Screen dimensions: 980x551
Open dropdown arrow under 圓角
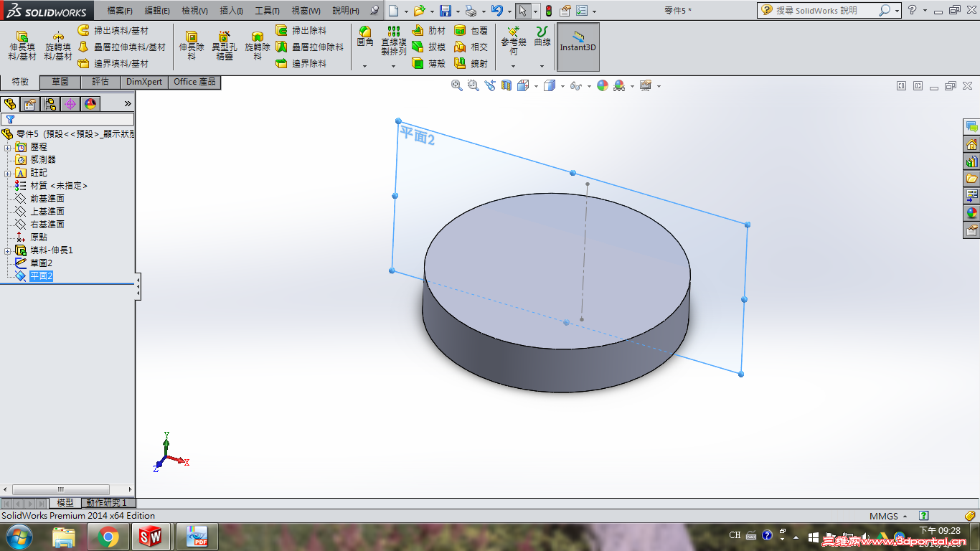(365, 66)
